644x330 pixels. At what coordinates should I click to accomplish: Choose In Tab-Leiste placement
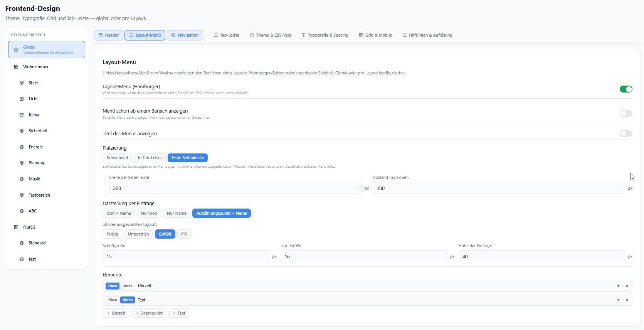pos(150,158)
